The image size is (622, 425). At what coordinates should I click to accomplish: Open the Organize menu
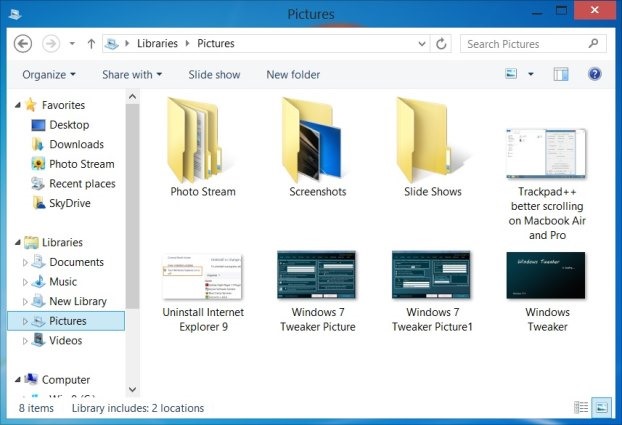49,75
